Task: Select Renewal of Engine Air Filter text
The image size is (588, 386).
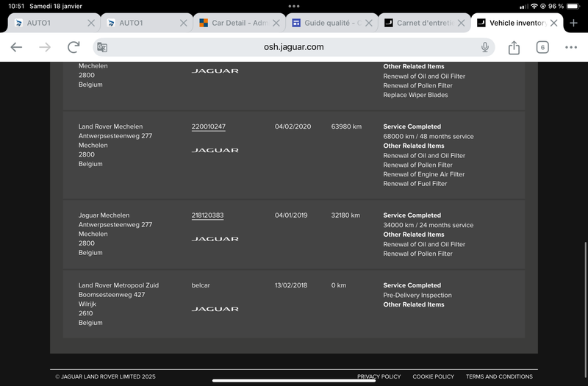Action: [424, 174]
